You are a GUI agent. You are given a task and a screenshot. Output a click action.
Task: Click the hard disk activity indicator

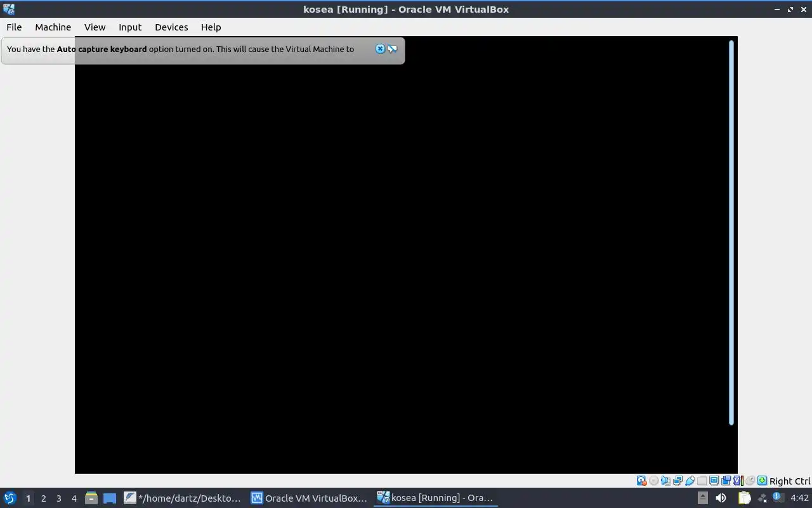(x=642, y=481)
